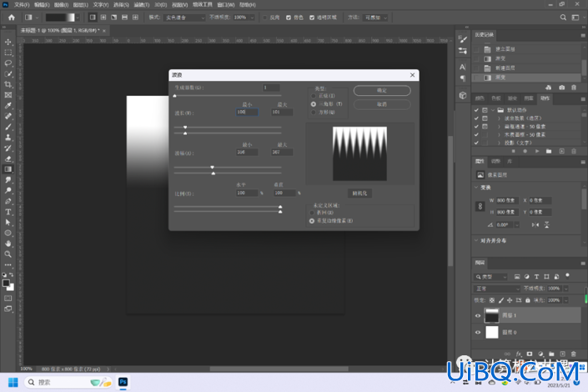588x392 pixels.
Task: Click the wavelength minimum slider handle
Action: [185, 128]
